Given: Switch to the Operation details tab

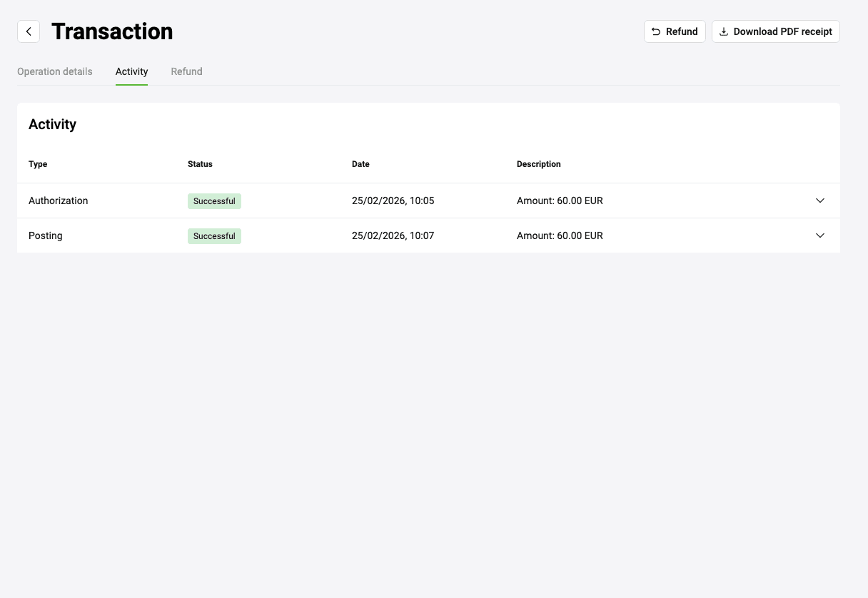Looking at the screenshot, I should click(55, 71).
